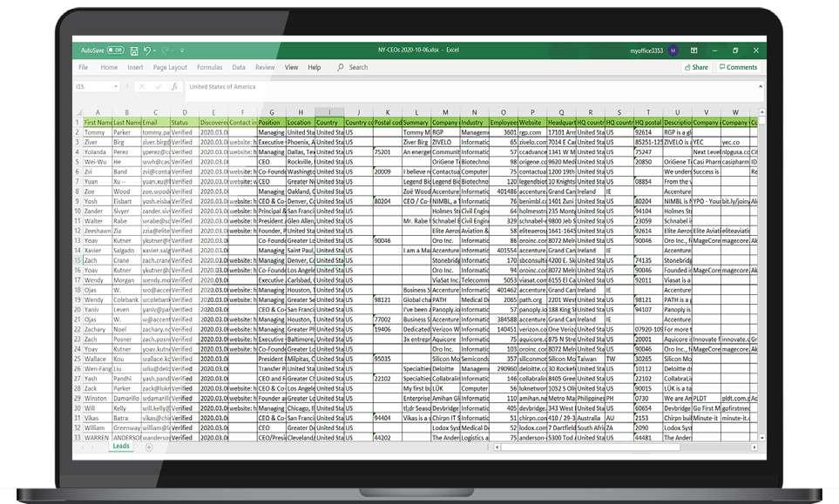The width and height of the screenshot is (839, 504).
Task: Expand the Name Box dropdown arrow
Action: (x=116, y=86)
